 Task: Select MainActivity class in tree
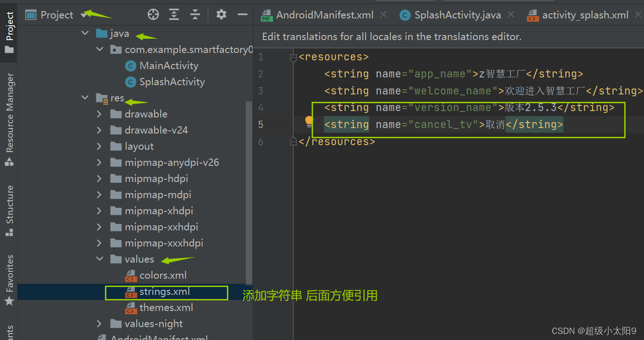click(169, 65)
